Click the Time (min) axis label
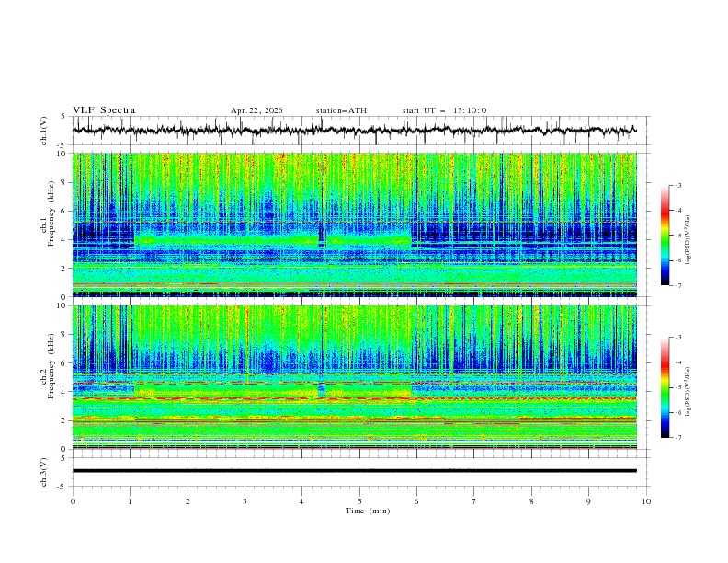The image size is (728, 563). point(368,511)
